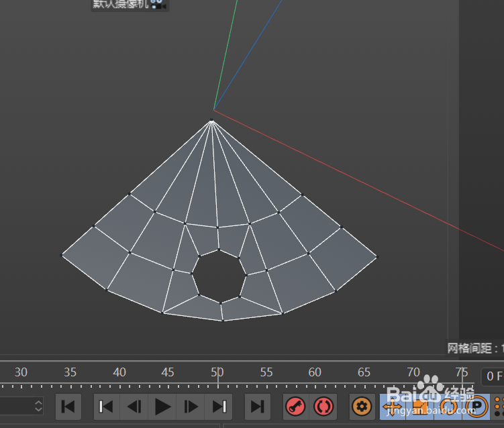Open keyframe selection orange gear icon
The image size is (504, 428).
[x=362, y=407]
